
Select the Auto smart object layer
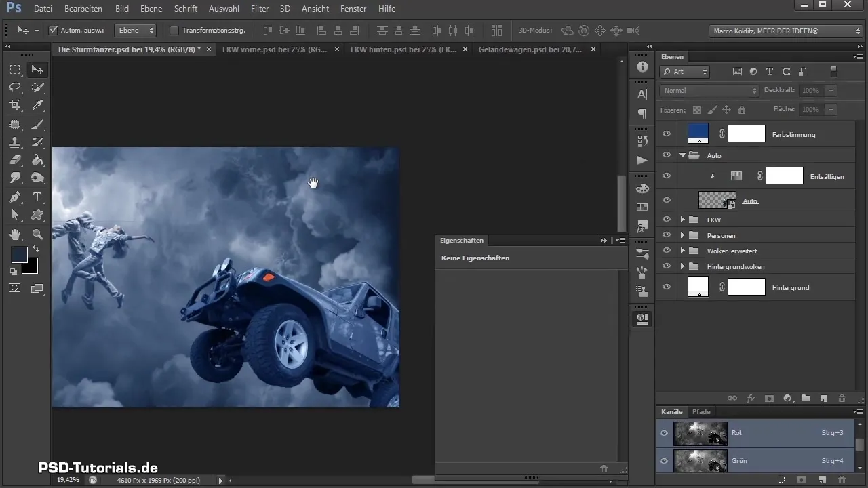click(755, 201)
